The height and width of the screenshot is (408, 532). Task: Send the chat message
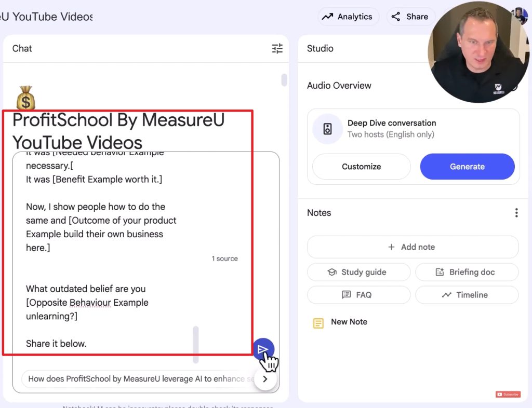pos(263,349)
